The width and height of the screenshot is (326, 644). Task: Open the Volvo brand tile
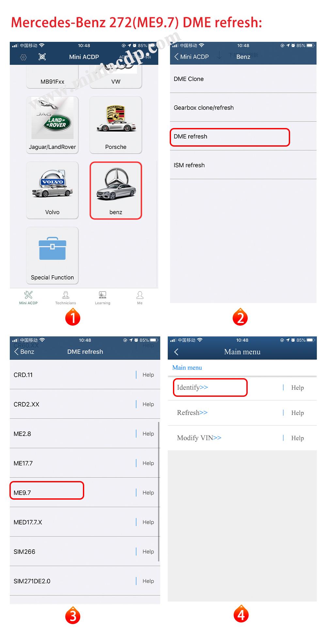point(52,190)
